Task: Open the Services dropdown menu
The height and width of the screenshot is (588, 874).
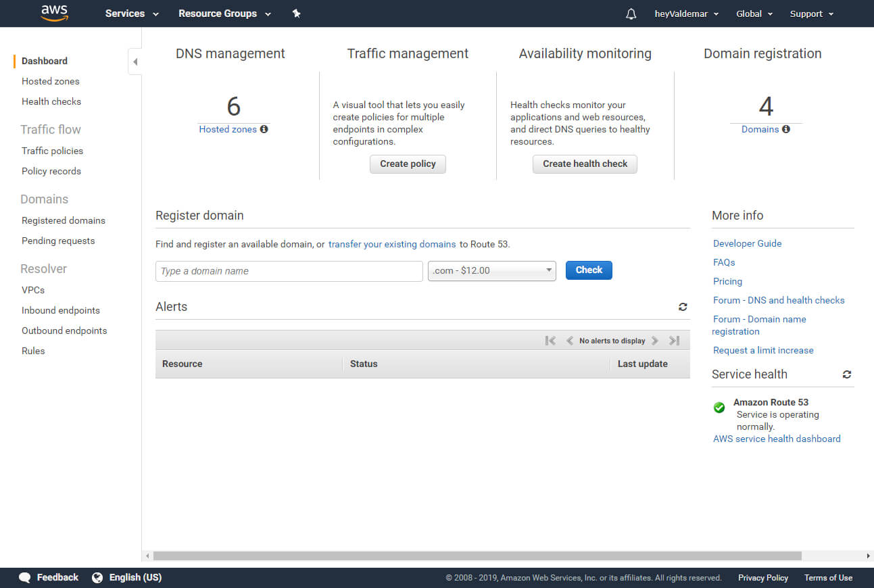Action: 132,14
